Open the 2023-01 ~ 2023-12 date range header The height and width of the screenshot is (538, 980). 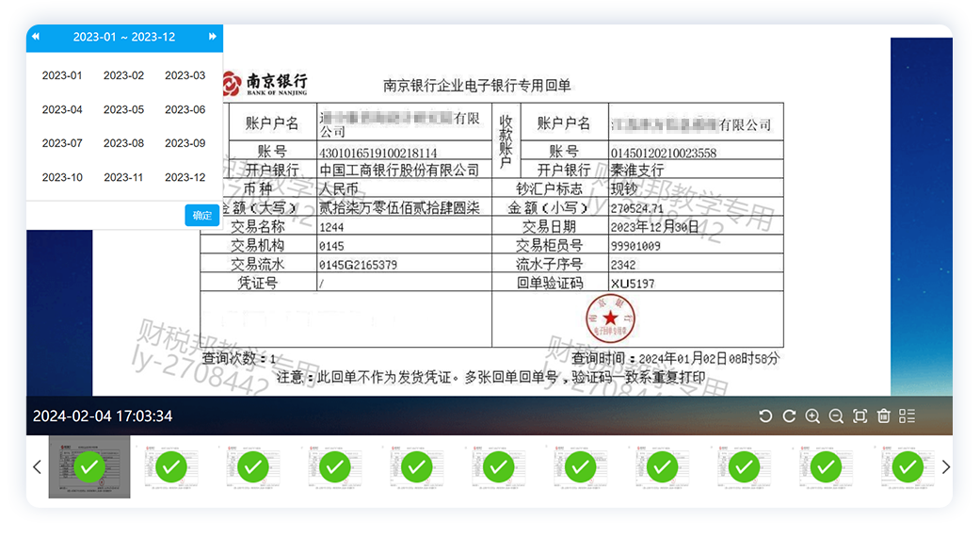[124, 37]
